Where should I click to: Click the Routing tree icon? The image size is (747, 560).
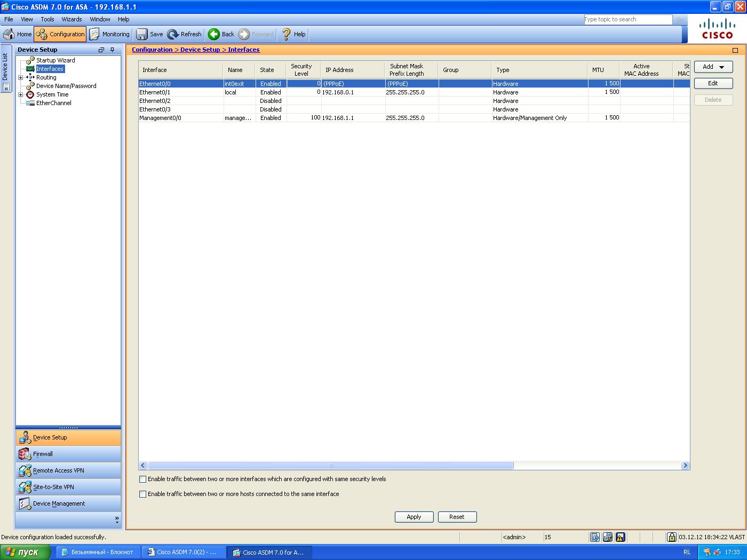(x=30, y=77)
